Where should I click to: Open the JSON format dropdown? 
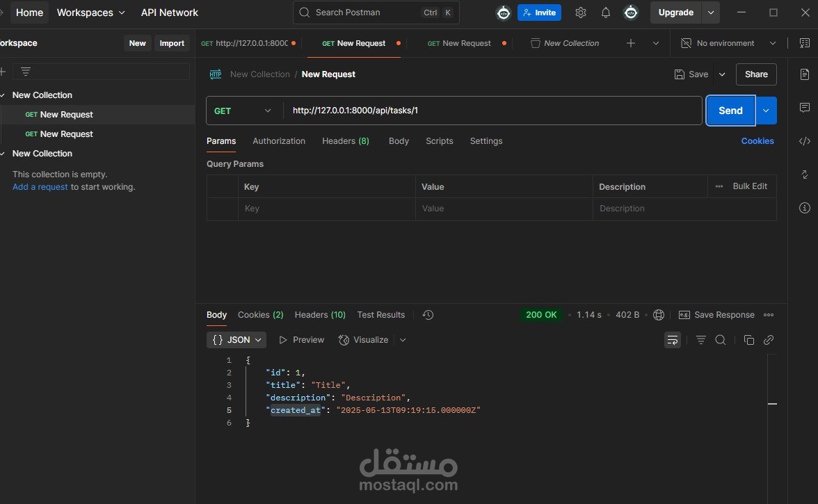236,340
